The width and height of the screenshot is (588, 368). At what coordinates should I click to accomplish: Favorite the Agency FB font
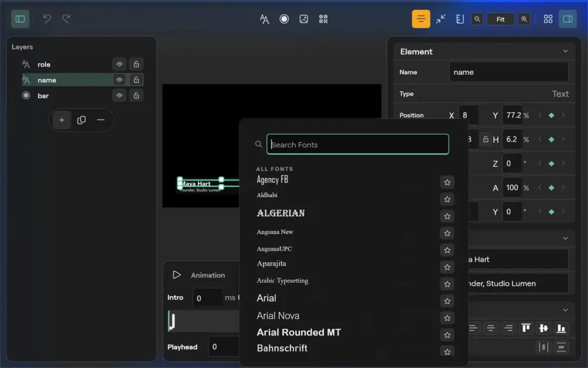[447, 182]
